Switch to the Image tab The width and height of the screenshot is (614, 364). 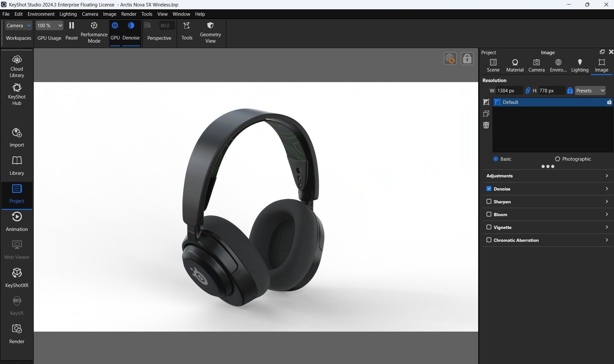coord(601,65)
